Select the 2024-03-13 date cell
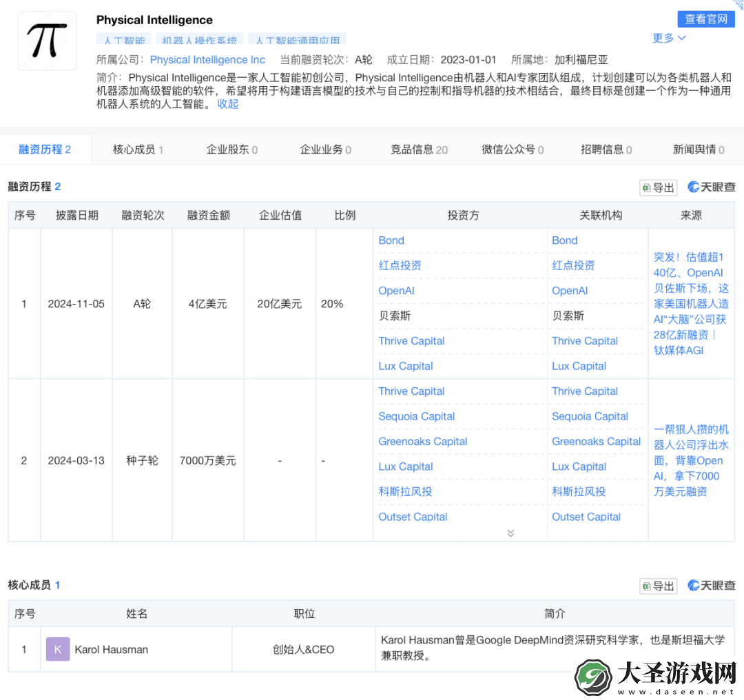The width and height of the screenshot is (744, 700). click(76, 461)
